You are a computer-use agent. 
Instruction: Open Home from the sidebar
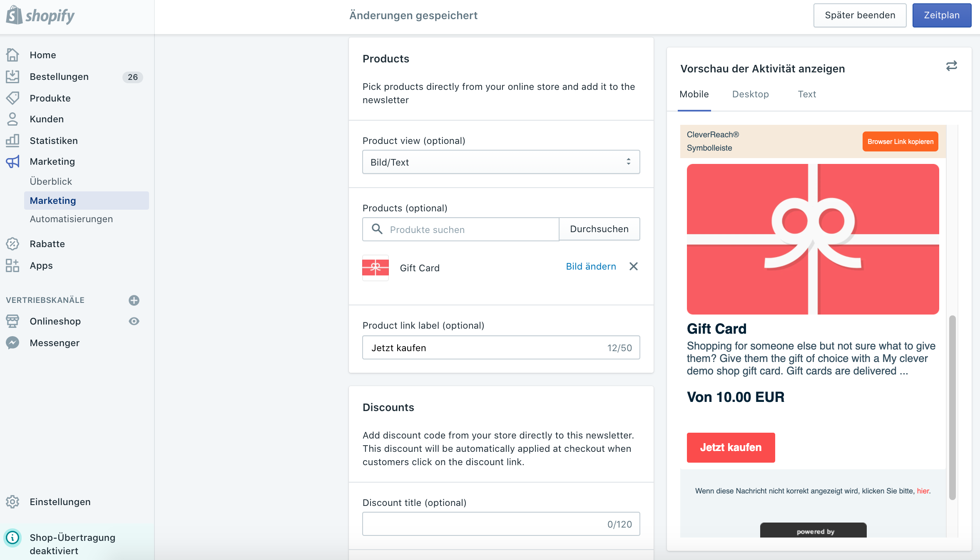click(x=42, y=55)
